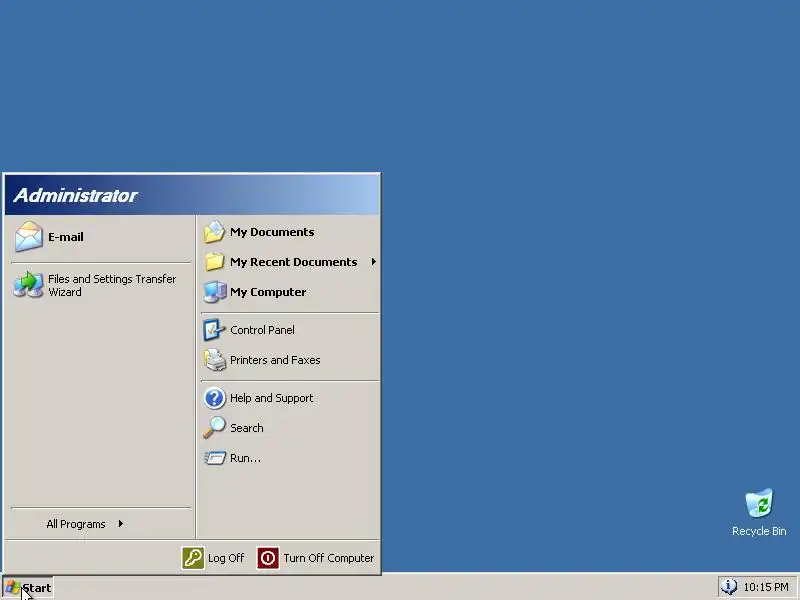Open the All Programs menu label
The height and width of the screenshot is (600, 800).
(x=76, y=524)
